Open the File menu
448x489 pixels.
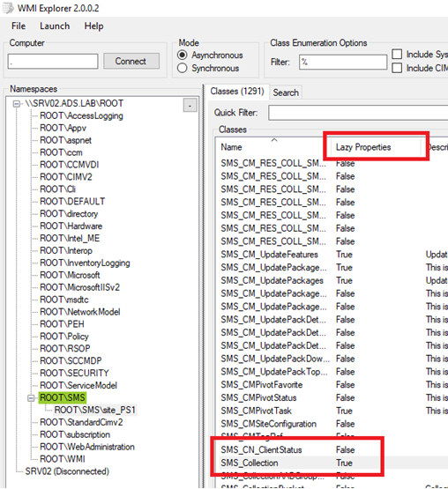tap(19, 26)
